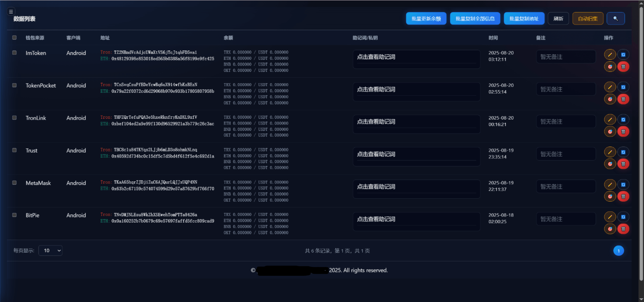
Task: Toggle the select-all checkbox in table header
Action: pos(14,38)
